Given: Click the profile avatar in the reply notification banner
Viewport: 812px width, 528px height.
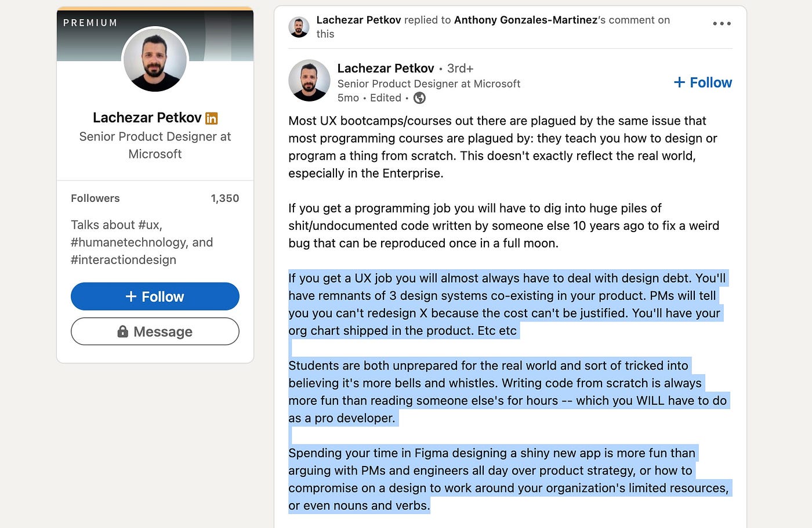Looking at the screenshot, I should 298,27.
